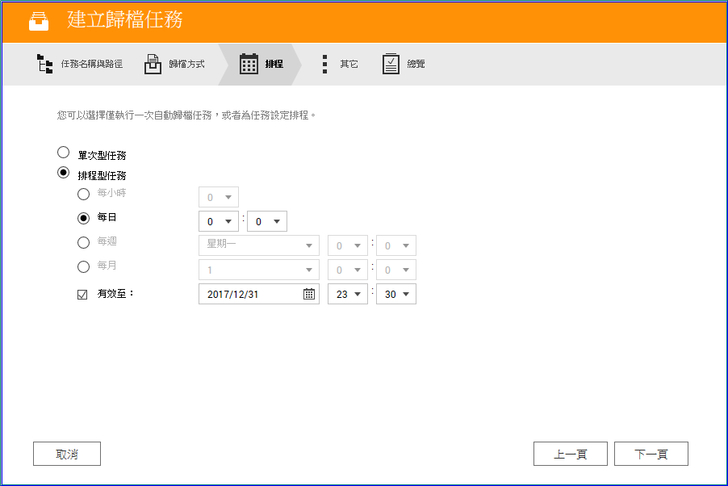Click the 歸檔方式 archive method icon
Viewport: 728px width, 486px height.
click(x=153, y=64)
